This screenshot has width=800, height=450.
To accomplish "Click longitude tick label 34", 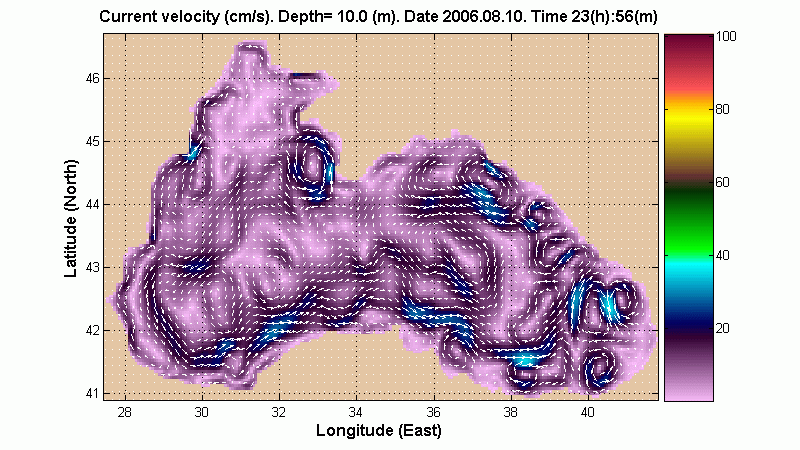I will tap(356, 412).
